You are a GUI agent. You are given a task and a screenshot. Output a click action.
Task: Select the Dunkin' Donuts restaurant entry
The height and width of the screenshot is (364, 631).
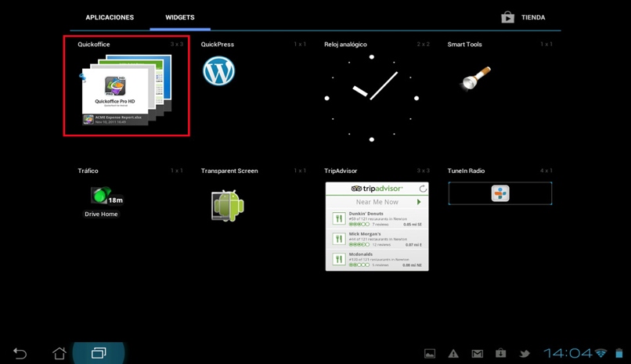coord(377,219)
